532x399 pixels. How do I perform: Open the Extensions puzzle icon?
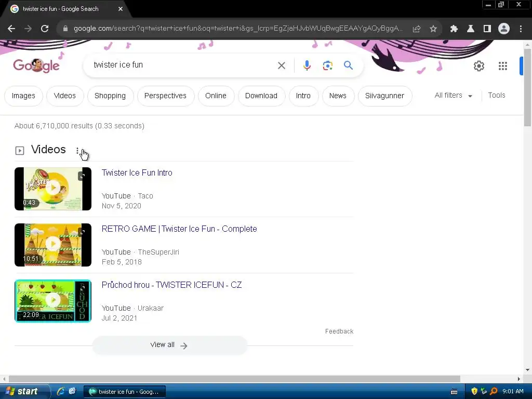coord(454,29)
